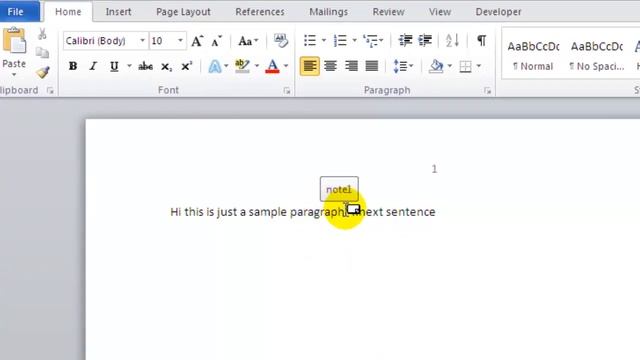Open the Mailings ribbon tab
The width and height of the screenshot is (640, 360).
tap(328, 12)
